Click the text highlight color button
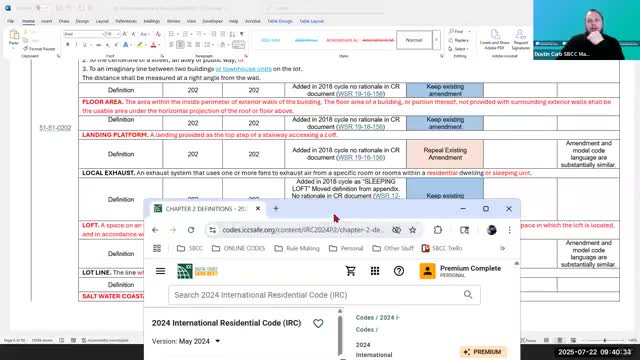Image resolution: width=640 pixels, height=360 pixels. click(x=140, y=45)
